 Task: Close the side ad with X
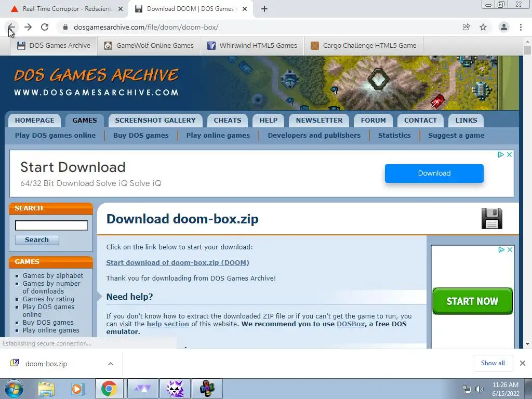510,250
